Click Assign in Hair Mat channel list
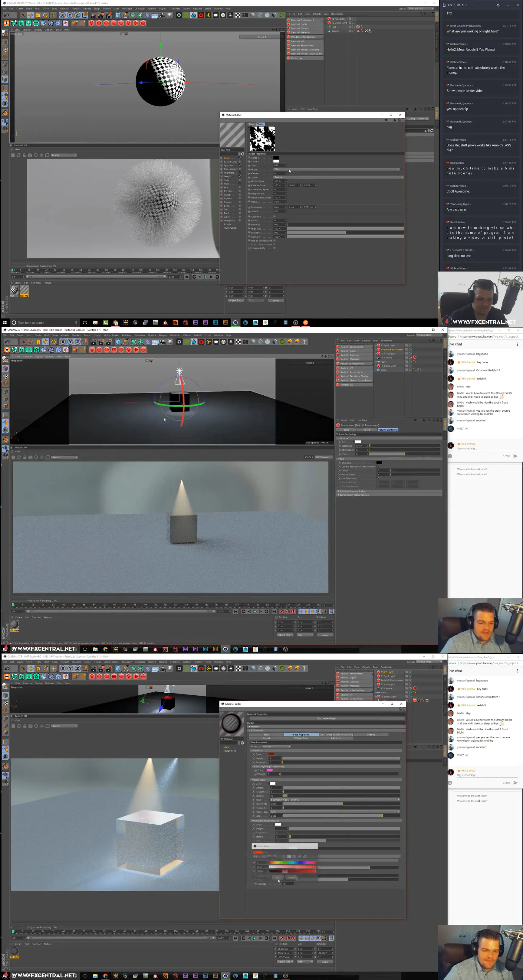 [227, 224]
